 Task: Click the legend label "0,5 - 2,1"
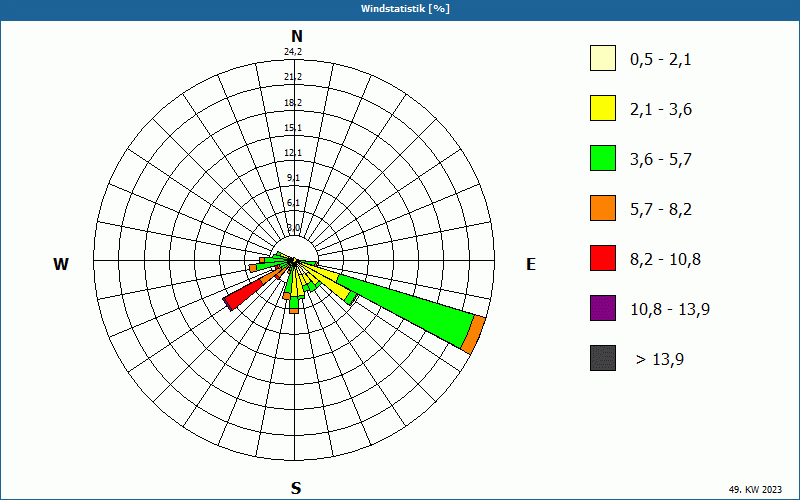click(661, 60)
